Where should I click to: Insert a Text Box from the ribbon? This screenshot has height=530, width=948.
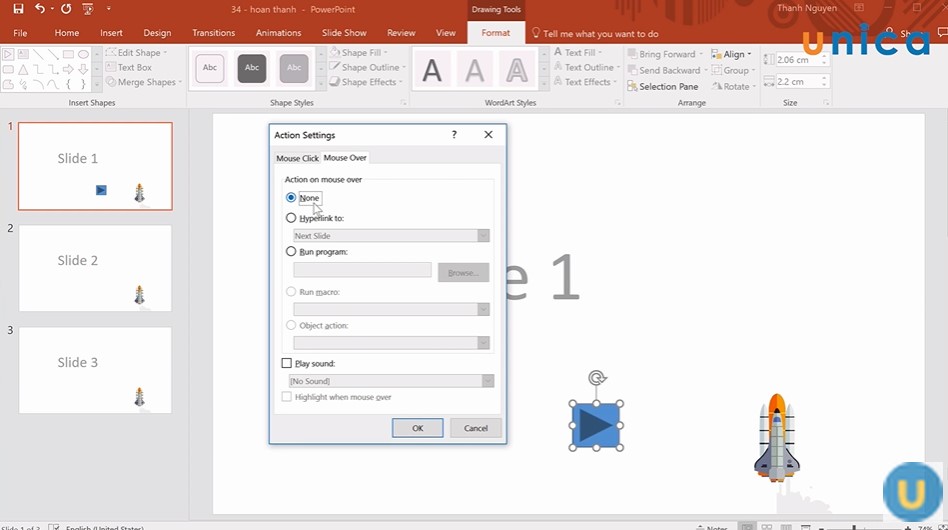coord(129,67)
